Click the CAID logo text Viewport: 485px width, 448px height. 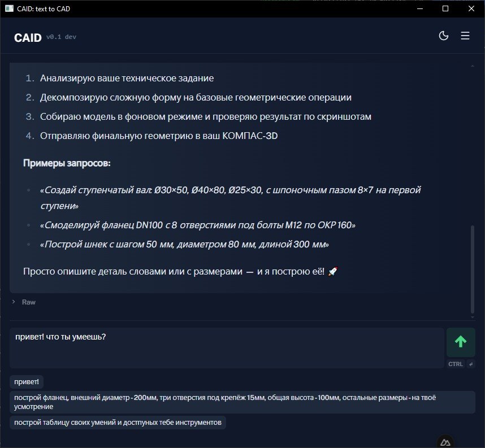pos(28,38)
